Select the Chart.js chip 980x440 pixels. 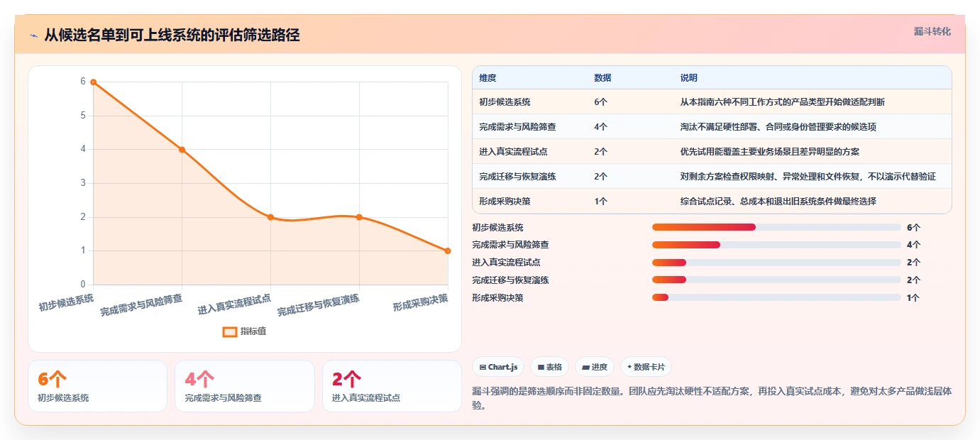coord(499,367)
